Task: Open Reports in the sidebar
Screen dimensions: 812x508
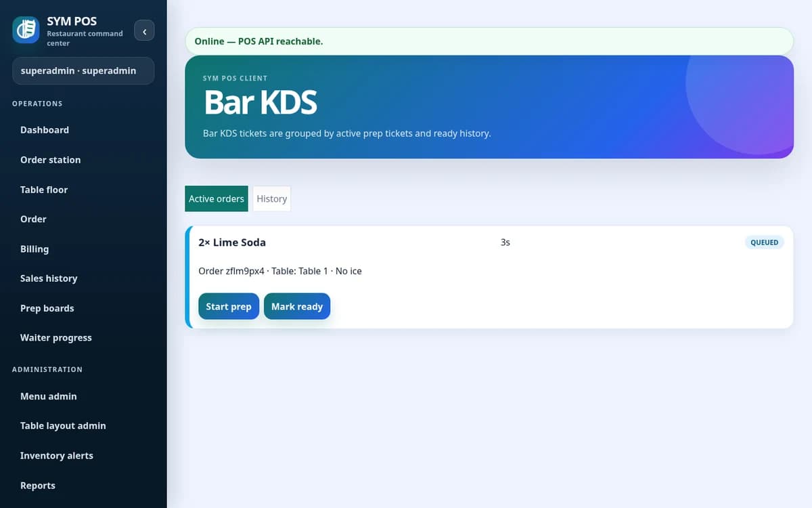Action: click(83, 485)
